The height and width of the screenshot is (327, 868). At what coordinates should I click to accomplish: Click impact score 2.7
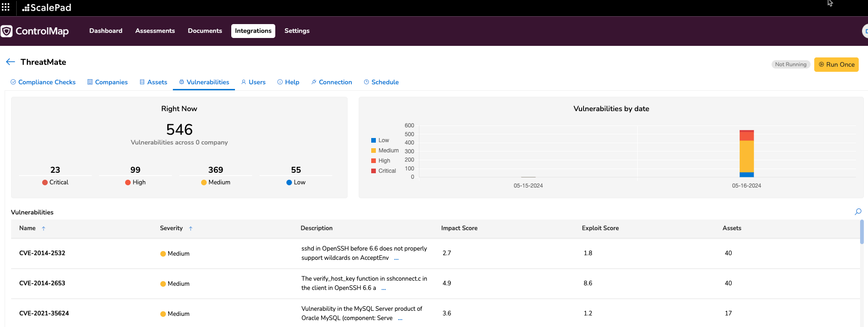447,253
